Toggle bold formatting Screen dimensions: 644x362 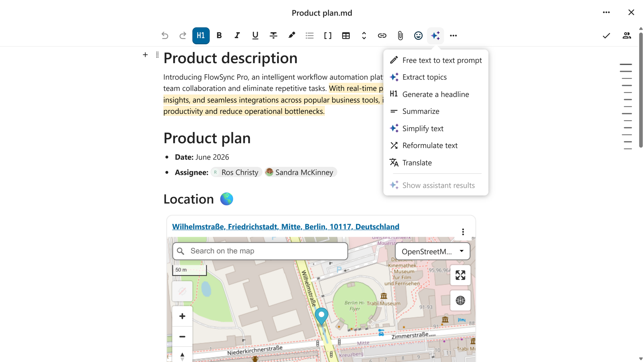coord(219,35)
